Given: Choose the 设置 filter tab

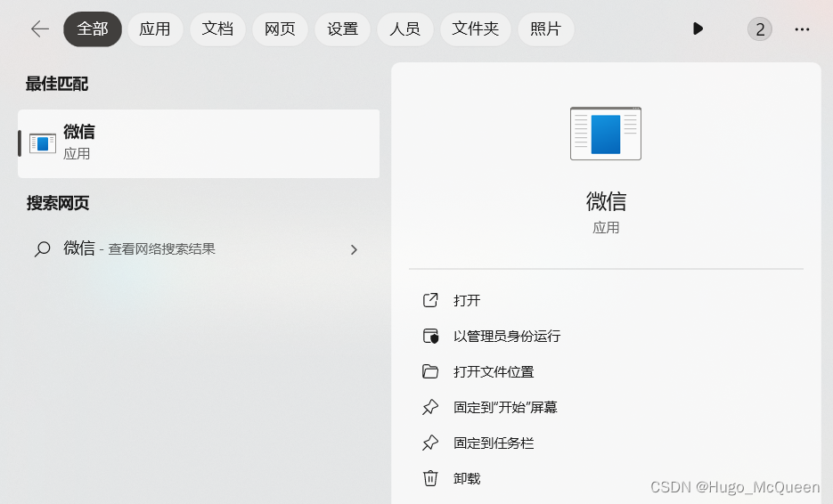Looking at the screenshot, I should 343,29.
